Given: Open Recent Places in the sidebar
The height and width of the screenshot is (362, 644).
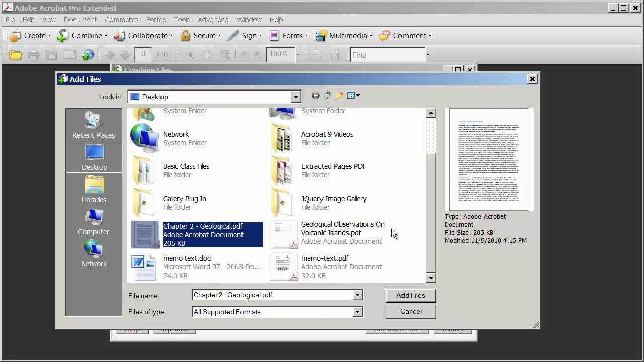Looking at the screenshot, I should tap(94, 125).
